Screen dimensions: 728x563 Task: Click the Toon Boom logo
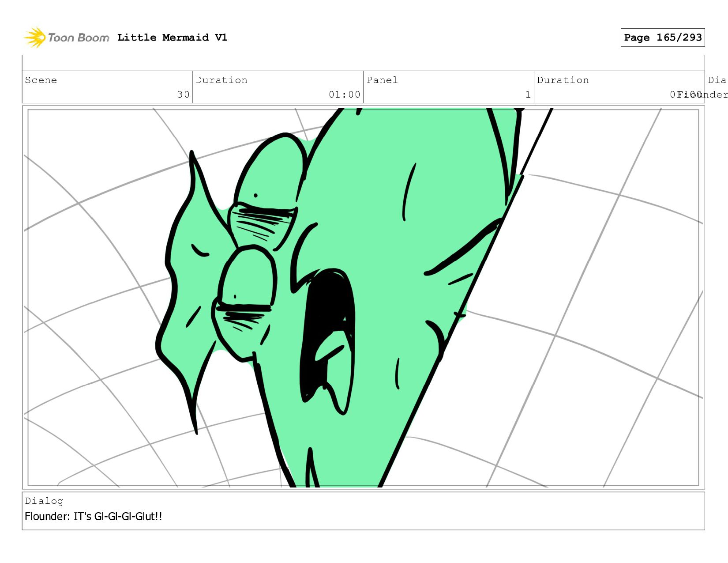pos(66,38)
